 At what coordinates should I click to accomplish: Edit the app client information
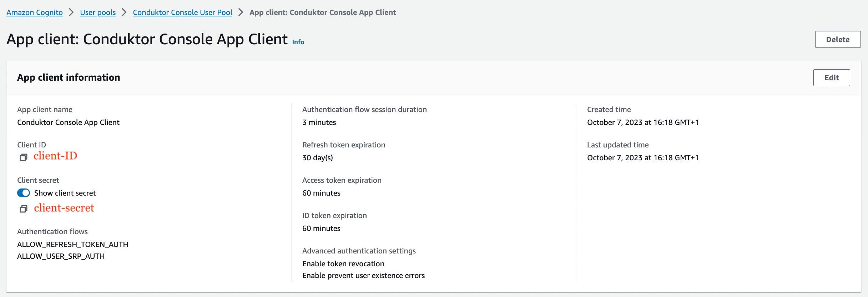(832, 77)
